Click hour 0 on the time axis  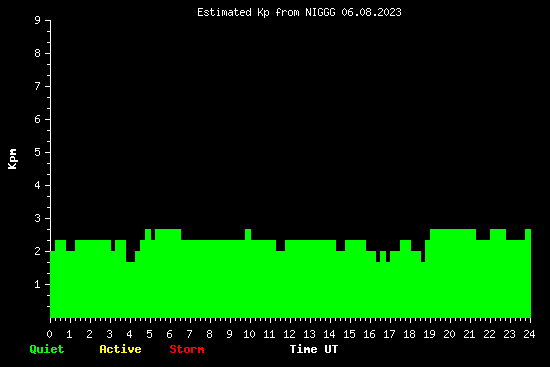pos(49,334)
